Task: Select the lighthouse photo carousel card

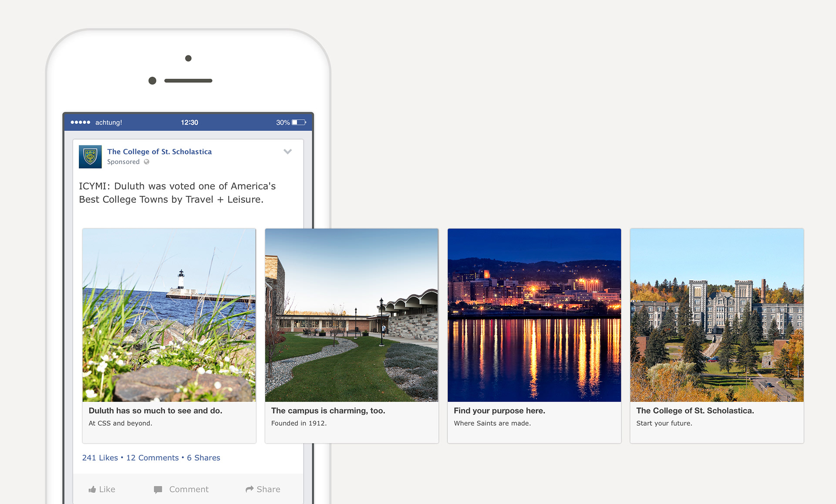Action: point(169,315)
